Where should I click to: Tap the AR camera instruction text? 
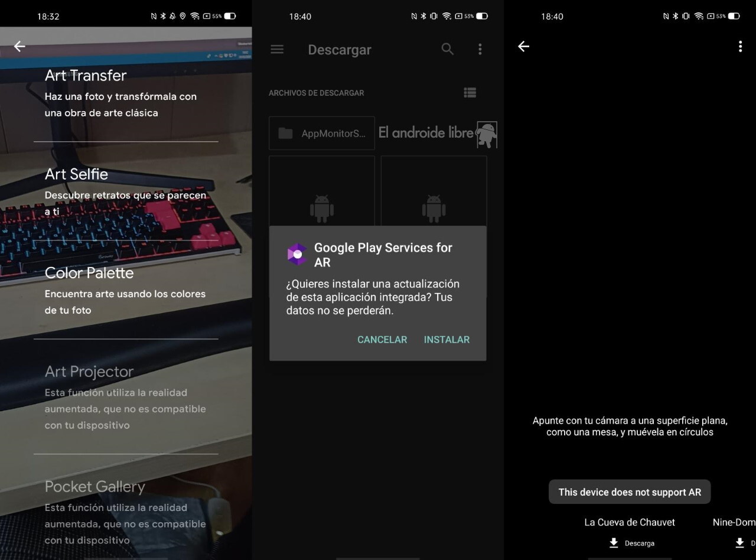point(630,426)
